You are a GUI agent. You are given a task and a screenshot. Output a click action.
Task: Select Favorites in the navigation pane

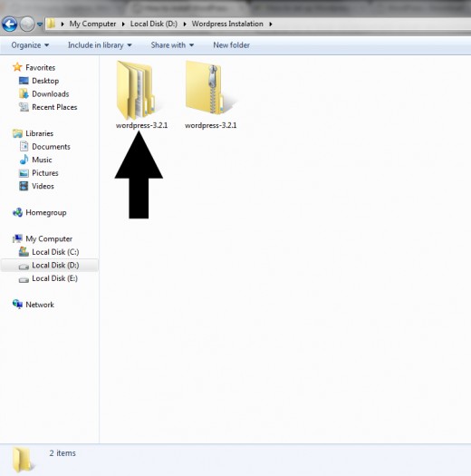click(x=41, y=67)
